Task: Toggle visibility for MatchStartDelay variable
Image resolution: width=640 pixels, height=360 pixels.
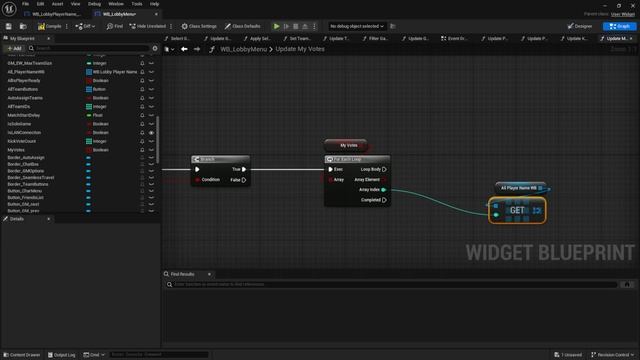Action: [x=151, y=115]
